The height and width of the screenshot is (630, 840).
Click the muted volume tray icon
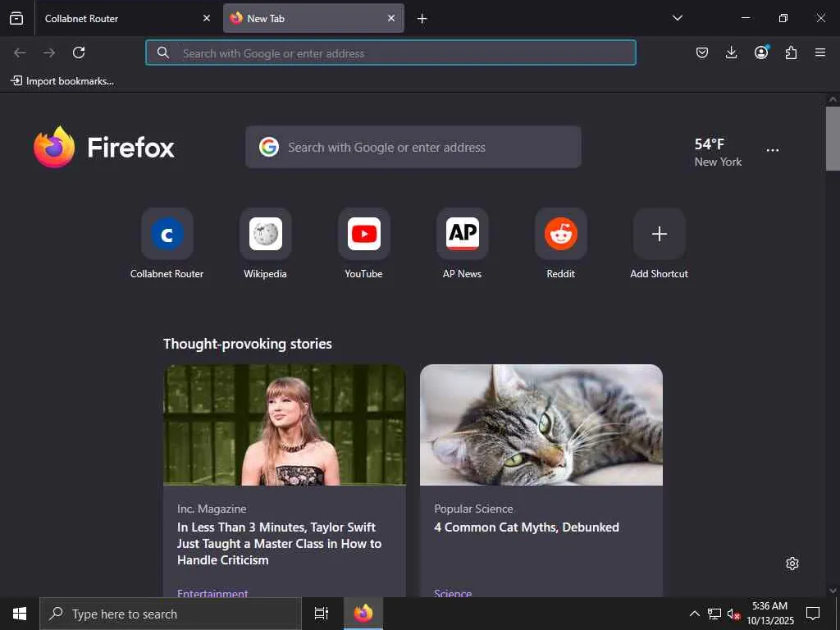(733, 614)
